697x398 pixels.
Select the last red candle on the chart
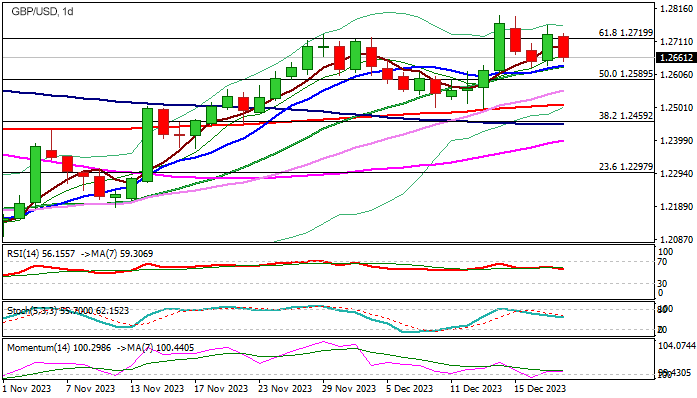564,47
